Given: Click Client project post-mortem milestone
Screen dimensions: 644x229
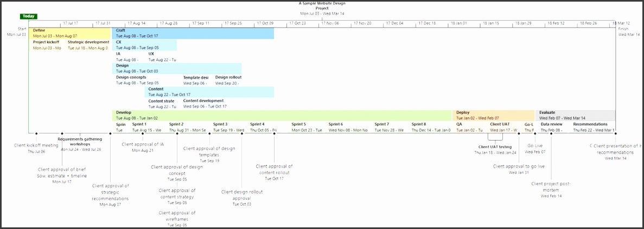Looking at the screenshot, I should pyautogui.click(x=551, y=190).
